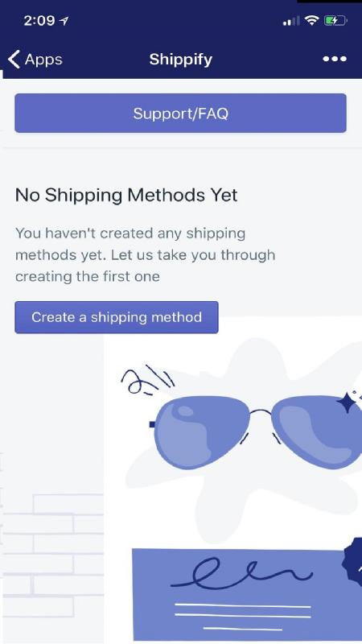Open the three-dot more options menu
The width and height of the screenshot is (362, 644).
pos(335,59)
